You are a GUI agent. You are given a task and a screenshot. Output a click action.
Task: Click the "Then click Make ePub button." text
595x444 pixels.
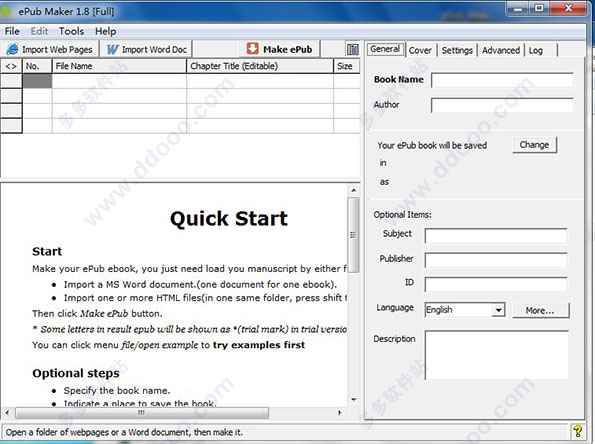(97, 313)
